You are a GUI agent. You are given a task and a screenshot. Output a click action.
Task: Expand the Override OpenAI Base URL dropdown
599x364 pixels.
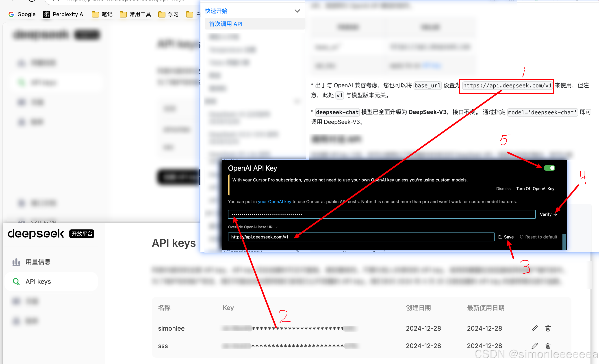(x=253, y=227)
